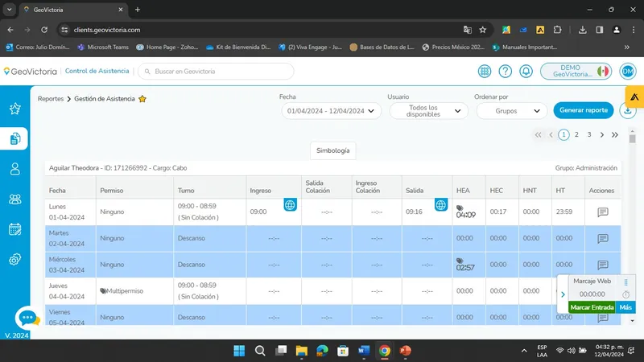This screenshot has height=362, width=644.
Task: Click the report vertical scrollbar thumb
Action: point(633,138)
